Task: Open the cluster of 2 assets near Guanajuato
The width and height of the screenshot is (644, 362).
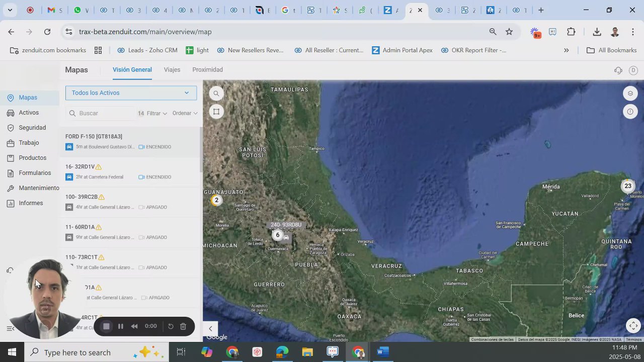Action: point(216,200)
